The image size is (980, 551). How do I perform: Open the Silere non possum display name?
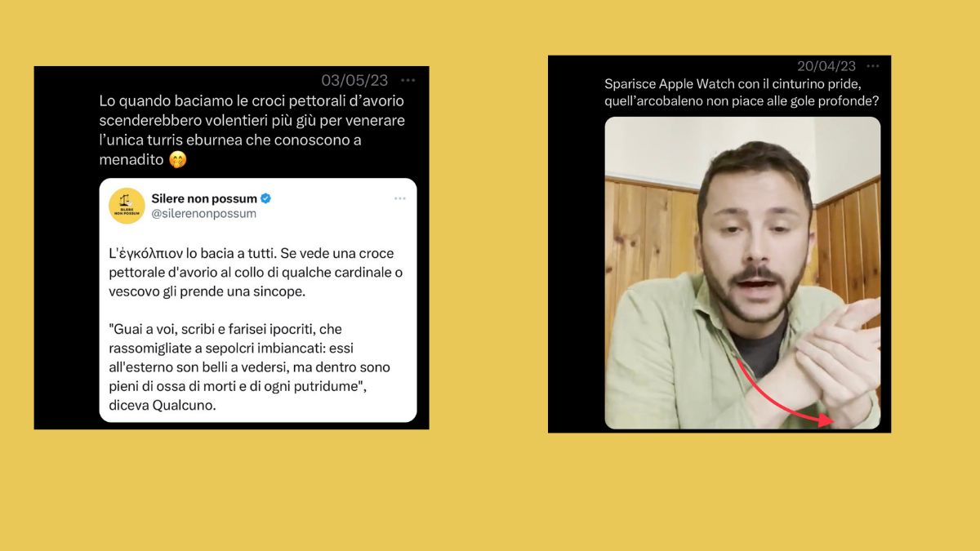click(x=204, y=198)
